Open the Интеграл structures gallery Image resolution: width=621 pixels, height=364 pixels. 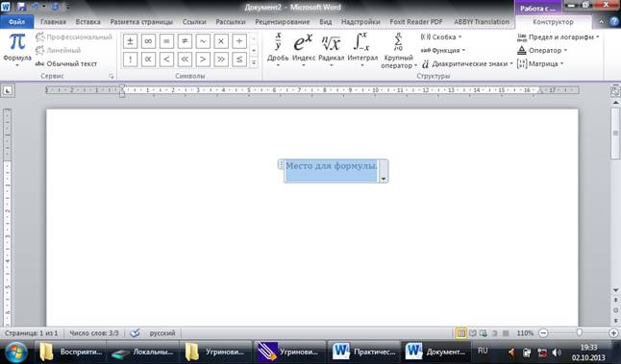click(x=362, y=49)
